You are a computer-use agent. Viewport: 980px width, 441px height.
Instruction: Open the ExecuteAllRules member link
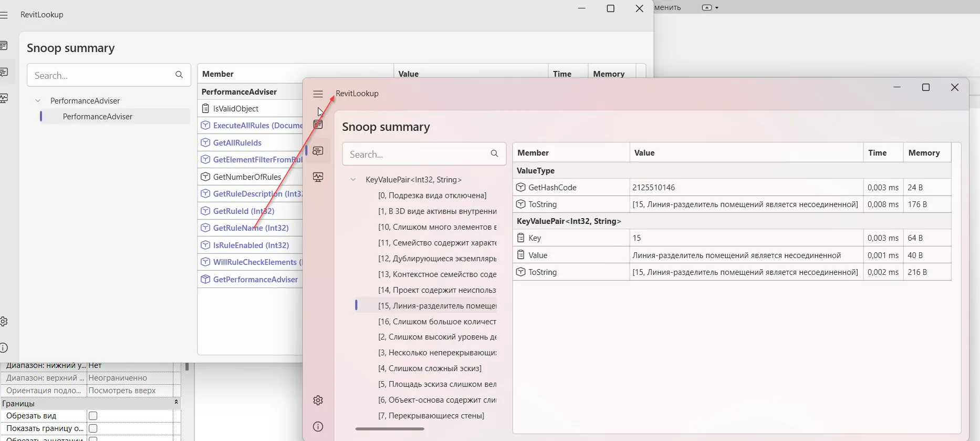click(x=257, y=126)
